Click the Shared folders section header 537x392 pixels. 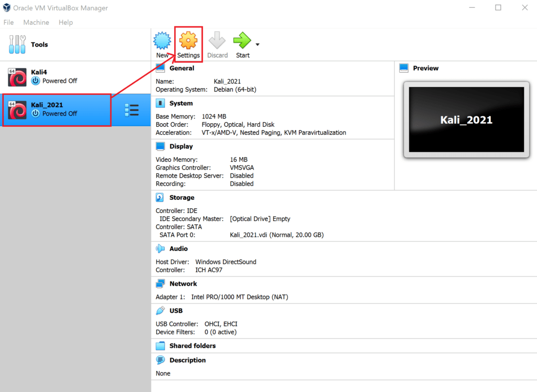tap(192, 346)
